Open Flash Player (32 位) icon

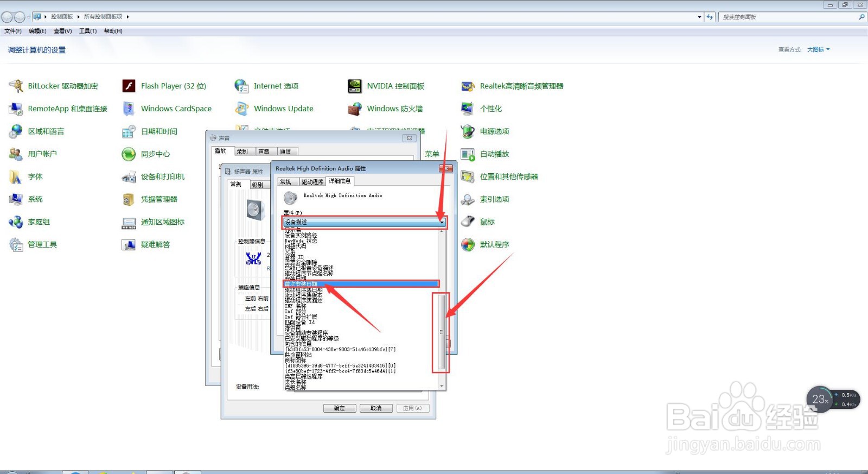129,86
